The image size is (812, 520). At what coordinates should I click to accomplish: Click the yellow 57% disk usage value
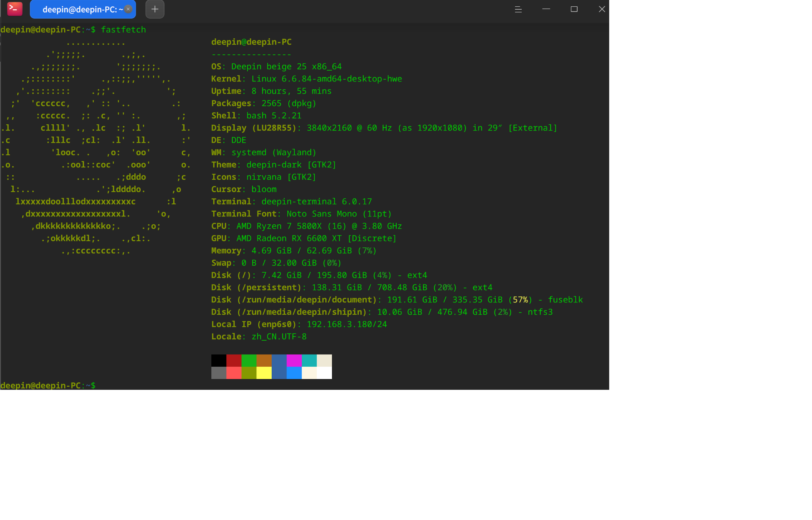point(520,300)
